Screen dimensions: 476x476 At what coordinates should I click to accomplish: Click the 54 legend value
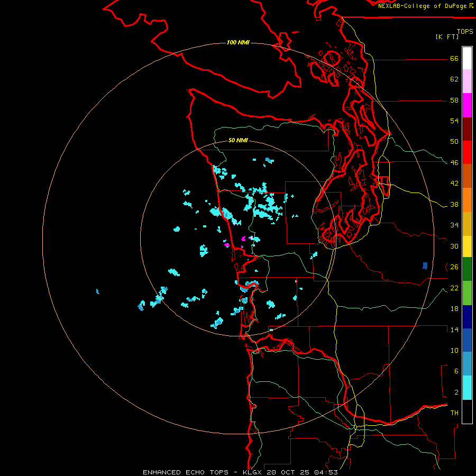click(x=454, y=121)
